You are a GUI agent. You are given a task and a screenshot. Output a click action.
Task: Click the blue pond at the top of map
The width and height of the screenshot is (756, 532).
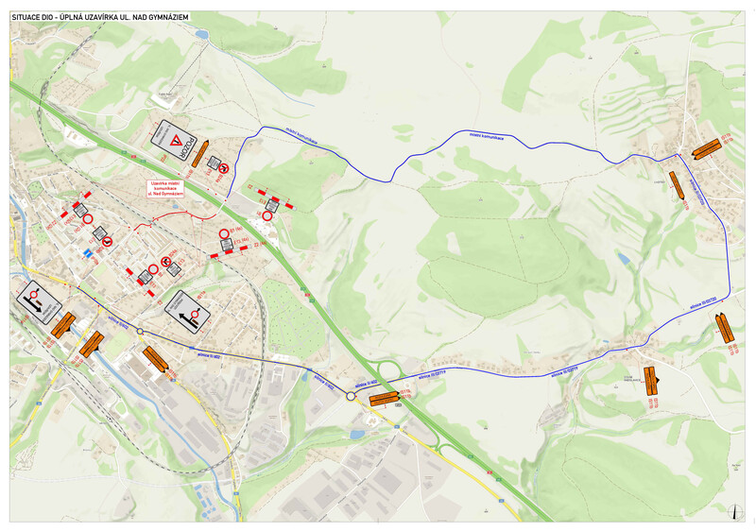click(201, 35)
